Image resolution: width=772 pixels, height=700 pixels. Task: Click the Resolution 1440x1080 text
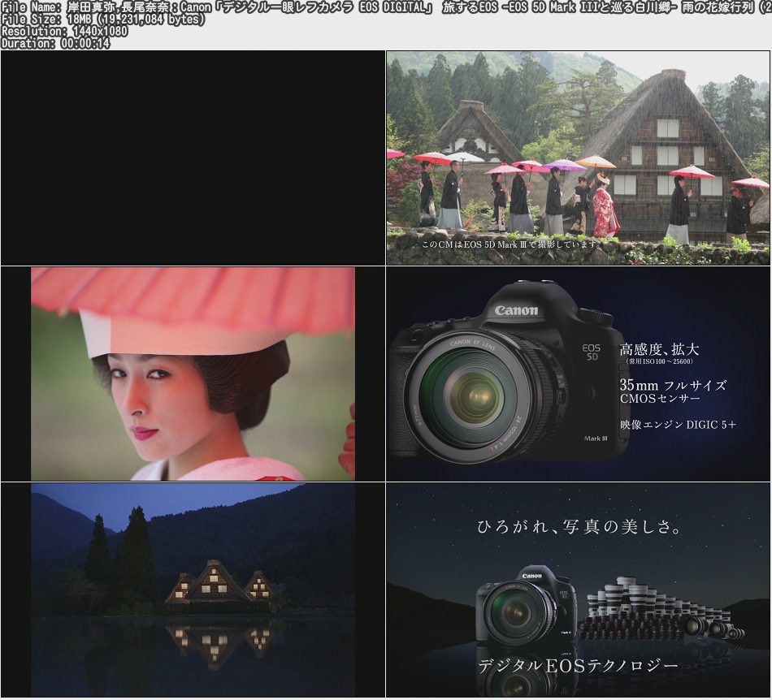[64, 32]
